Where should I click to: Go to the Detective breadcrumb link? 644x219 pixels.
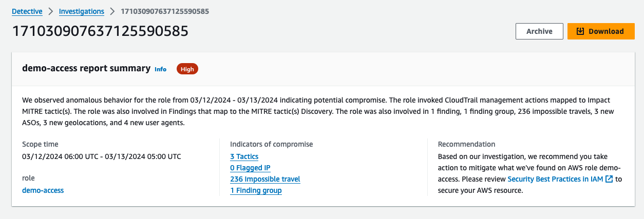27,11
